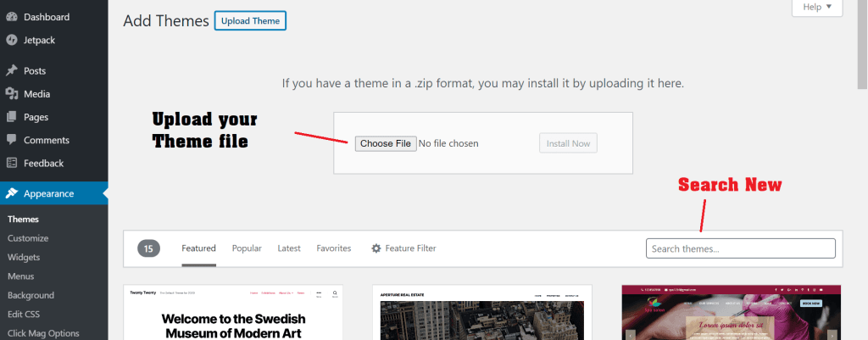Click the Dashboard gauge icon in sidebar
Screen dimensions: 868x340
[12, 17]
